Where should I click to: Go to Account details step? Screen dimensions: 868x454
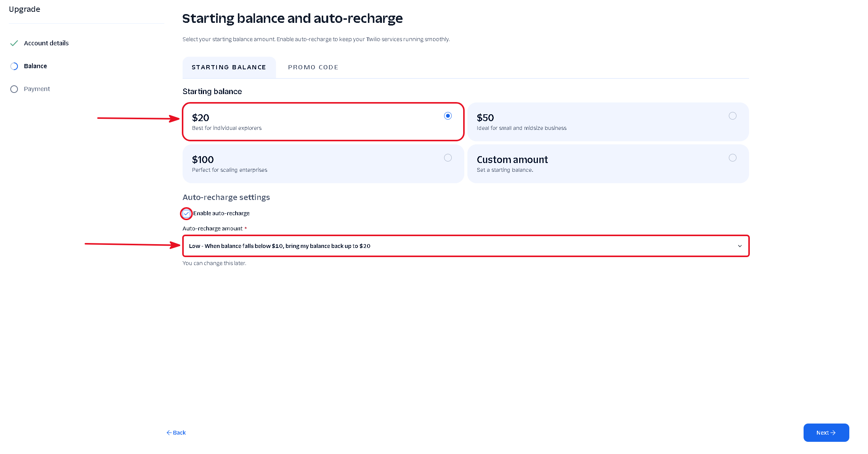(x=46, y=43)
